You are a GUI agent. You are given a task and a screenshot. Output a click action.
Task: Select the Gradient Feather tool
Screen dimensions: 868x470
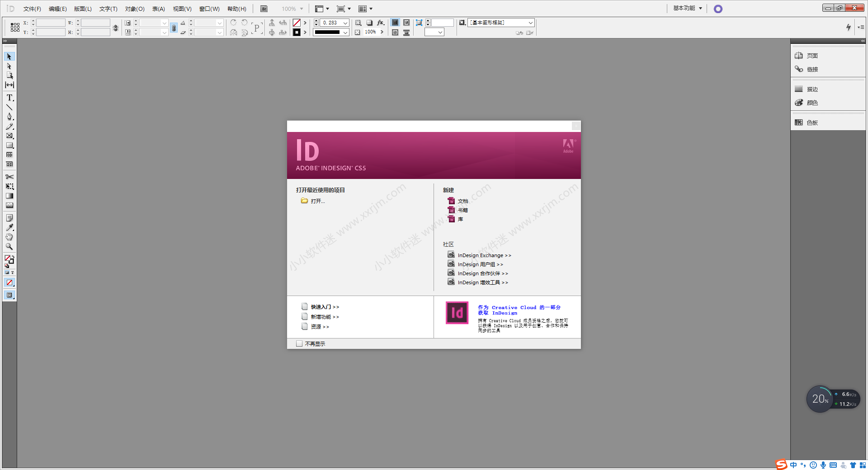click(9, 205)
